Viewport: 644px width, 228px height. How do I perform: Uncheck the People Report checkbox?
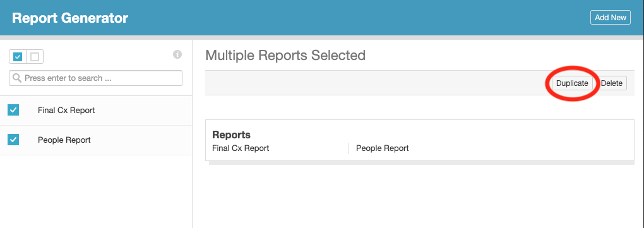point(13,140)
